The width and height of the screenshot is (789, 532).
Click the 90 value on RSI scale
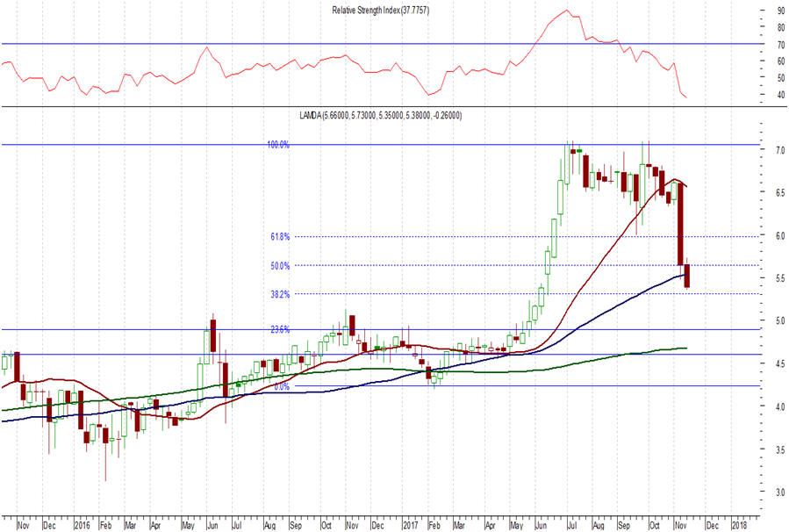tap(755, 11)
